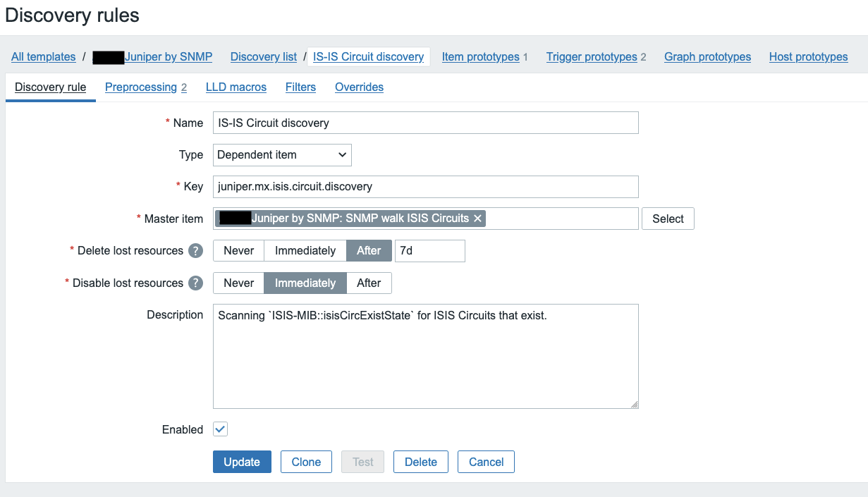Set Disable lost resources to After
This screenshot has width=868, height=497.
pyautogui.click(x=369, y=283)
